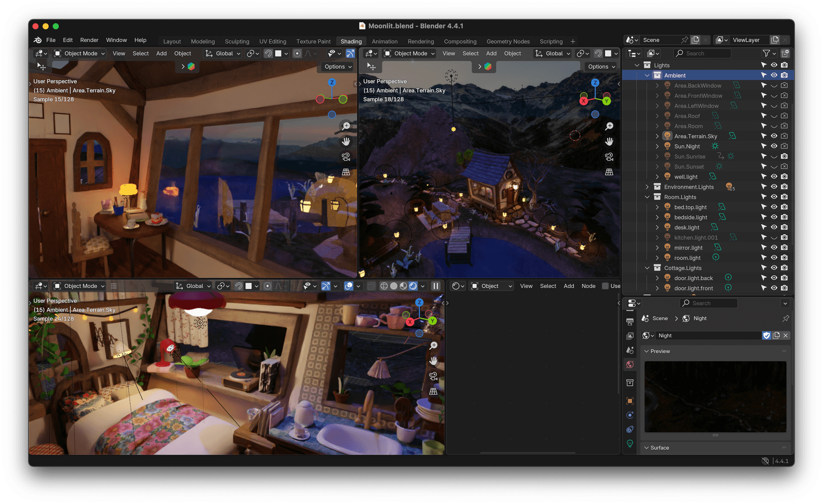
Task: Click Scene breadcrumb in properties editor
Action: 660,318
